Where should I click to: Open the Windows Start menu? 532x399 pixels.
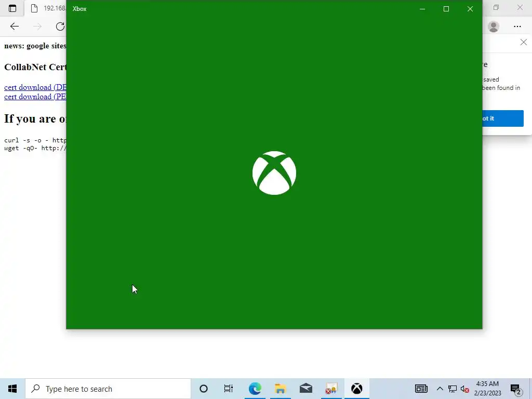(12, 389)
